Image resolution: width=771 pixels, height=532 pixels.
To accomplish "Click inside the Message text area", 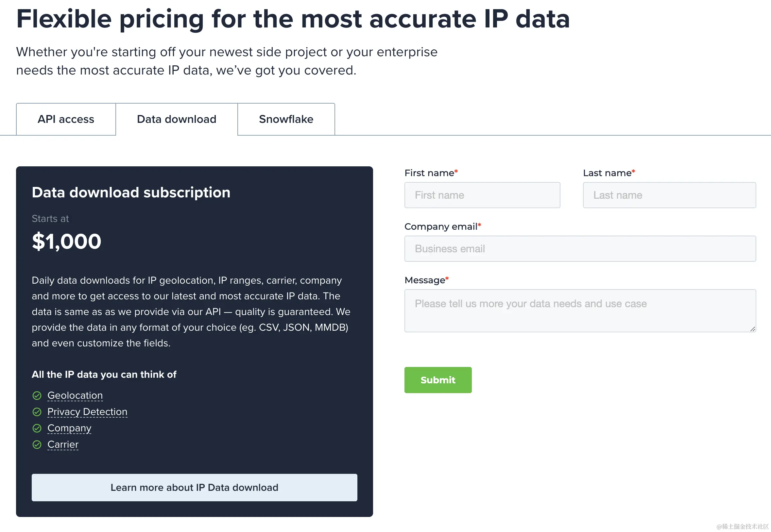I will pyautogui.click(x=580, y=310).
